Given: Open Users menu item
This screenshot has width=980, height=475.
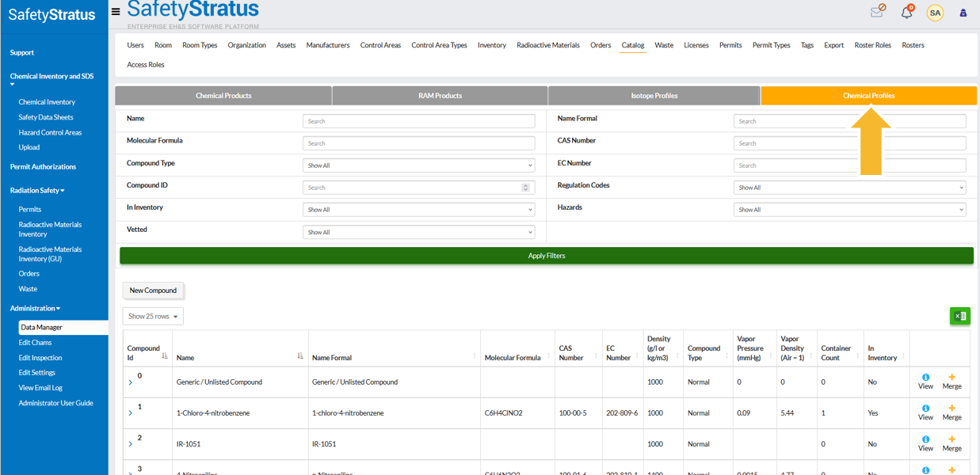Looking at the screenshot, I should 135,45.
